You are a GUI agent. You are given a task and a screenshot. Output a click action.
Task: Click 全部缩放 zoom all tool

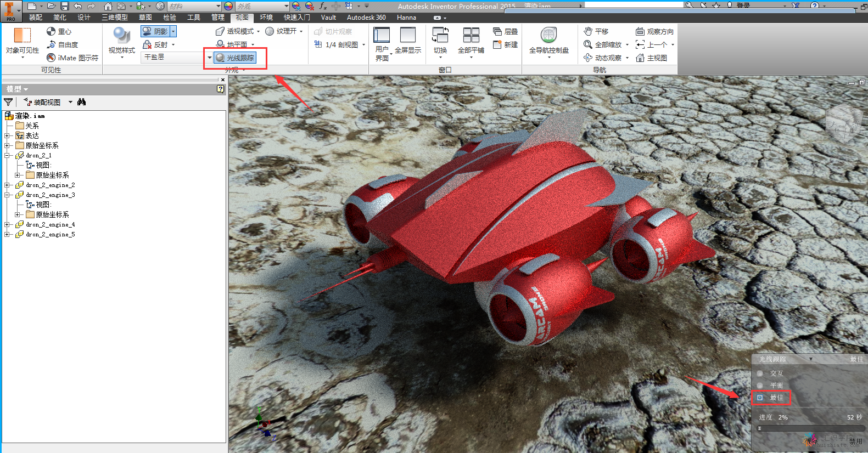click(603, 44)
